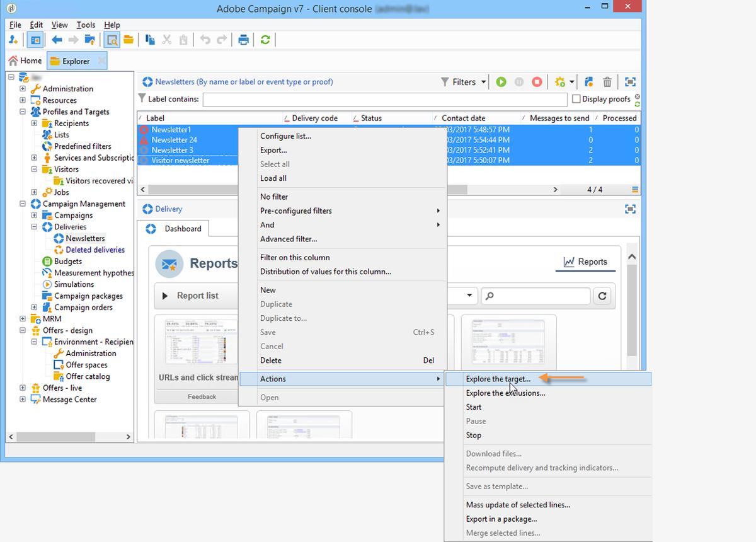Viewport: 756px width, 542px height.
Task: Click the red Stop delivery icon
Action: point(537,82)
